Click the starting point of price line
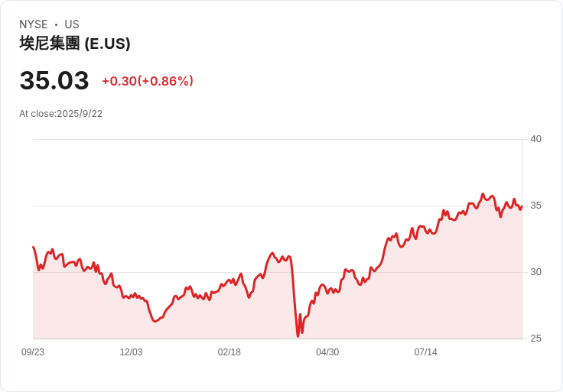Screen dimensions: 563x392 coord(34,247)
